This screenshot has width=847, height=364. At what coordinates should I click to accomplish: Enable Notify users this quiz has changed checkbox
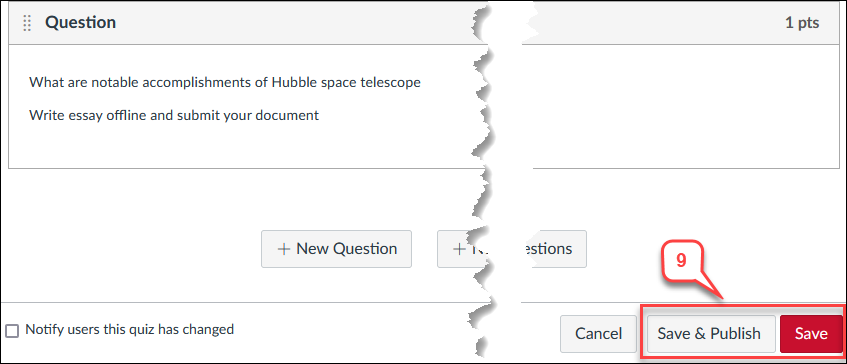[12, 330]
